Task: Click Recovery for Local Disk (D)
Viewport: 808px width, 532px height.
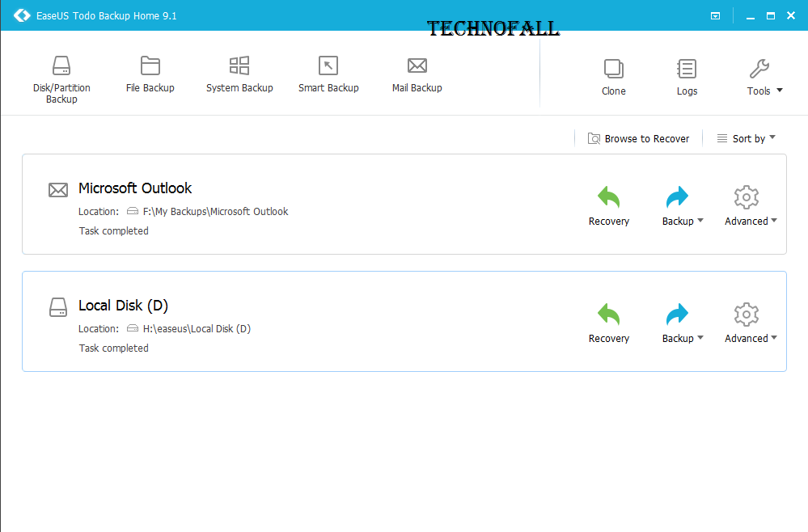Action: (609, 323)
